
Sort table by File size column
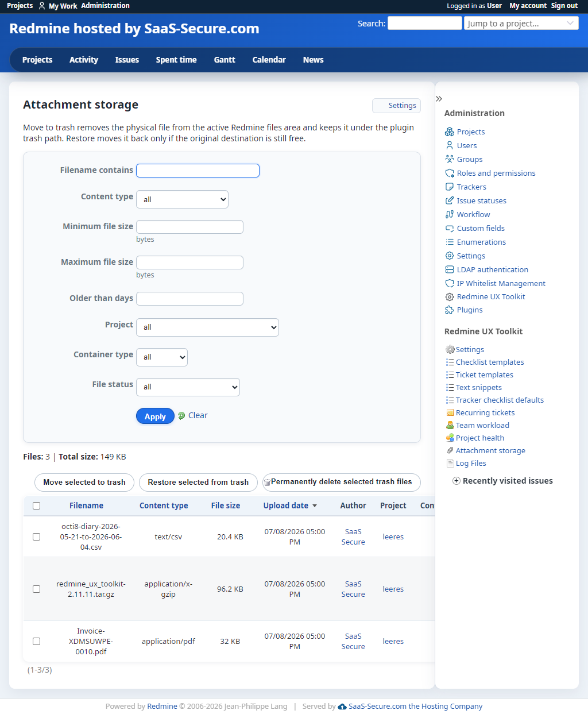coord(226,505)
